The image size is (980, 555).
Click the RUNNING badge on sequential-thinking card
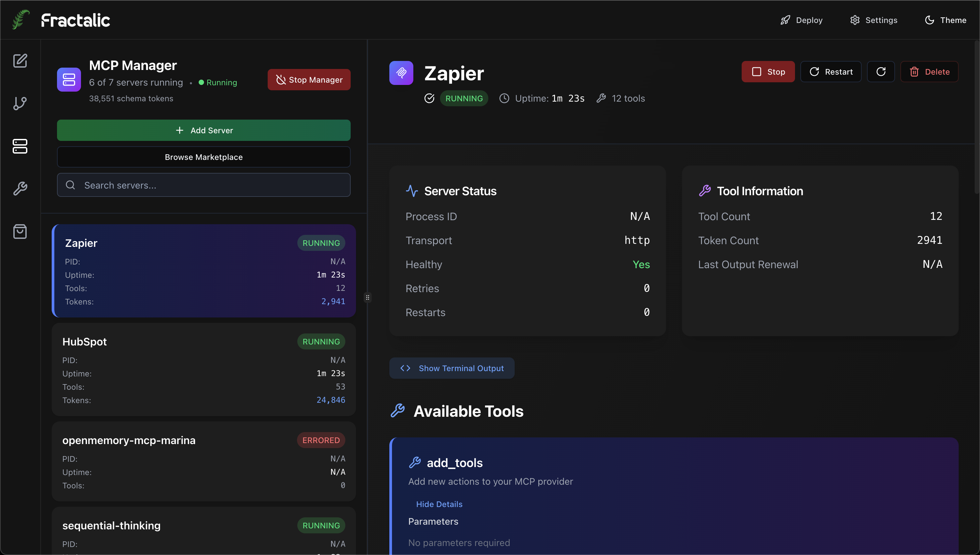321,525
